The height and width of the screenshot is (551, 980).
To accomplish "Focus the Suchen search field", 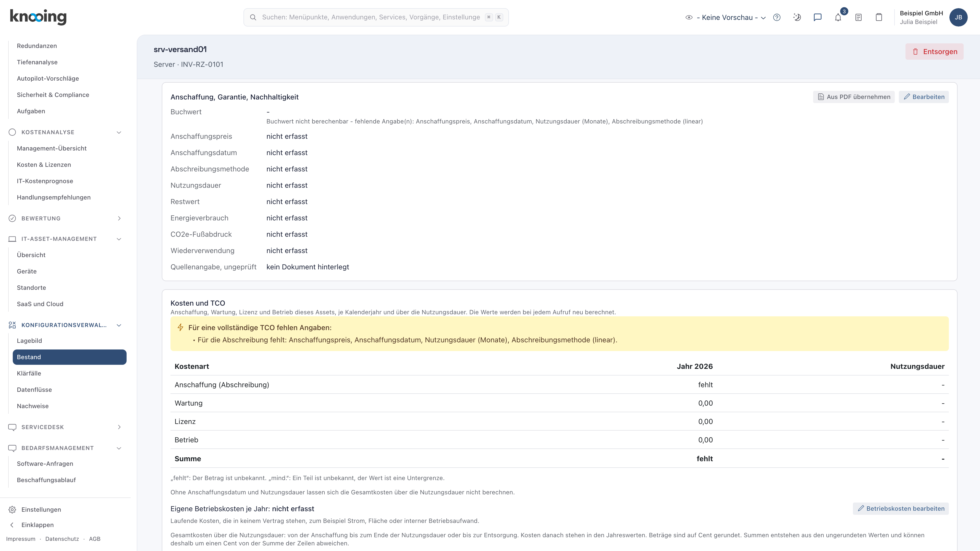I will point(376,18).
